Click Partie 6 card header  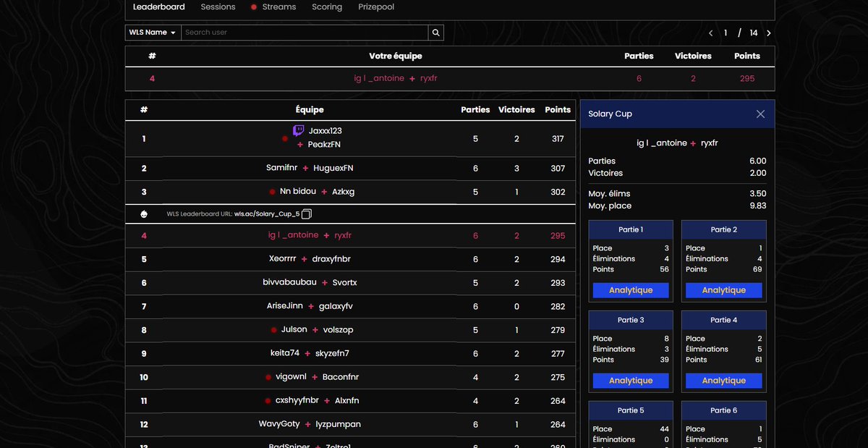724,410
